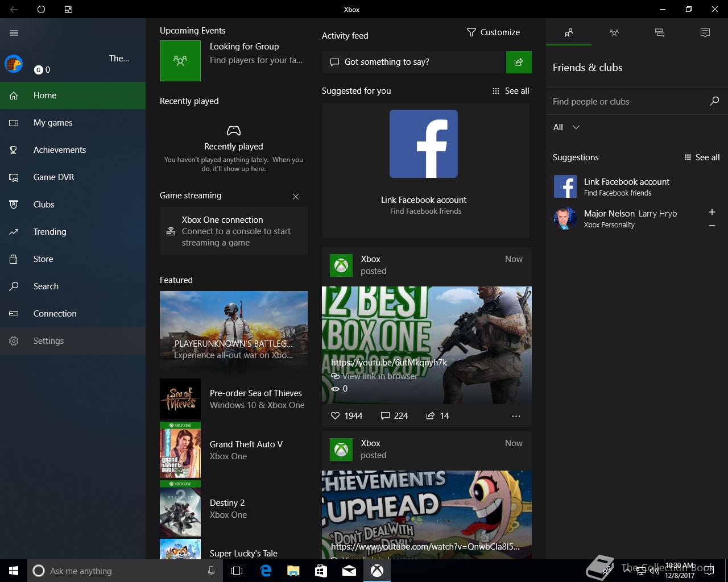Open Destiny 2 thumbnail
The width and height of the screenshot is (728, 582).
coord(180,509)
